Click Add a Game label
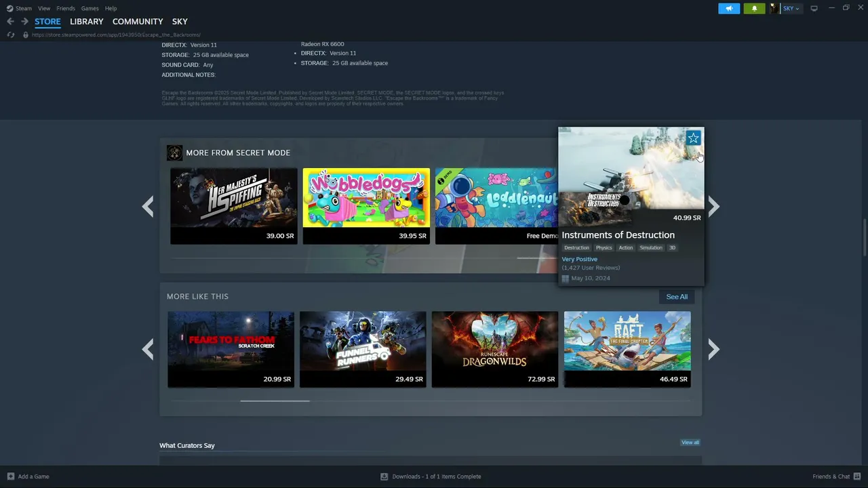 tap(33, 476)
